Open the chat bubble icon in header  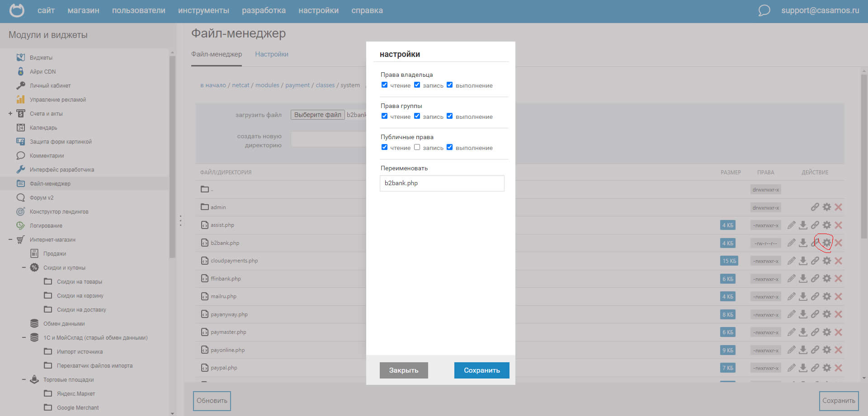coord(764,10)
